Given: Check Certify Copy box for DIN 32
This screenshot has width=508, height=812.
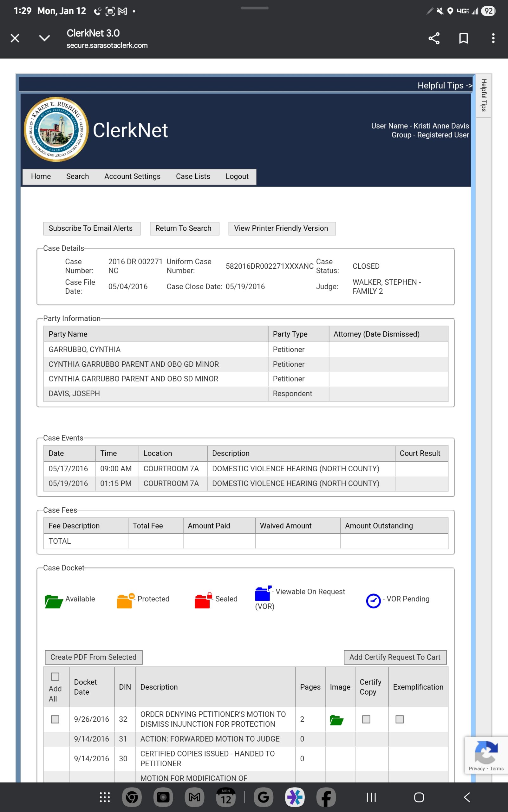Looking at the screenshot, I should 366,719.
